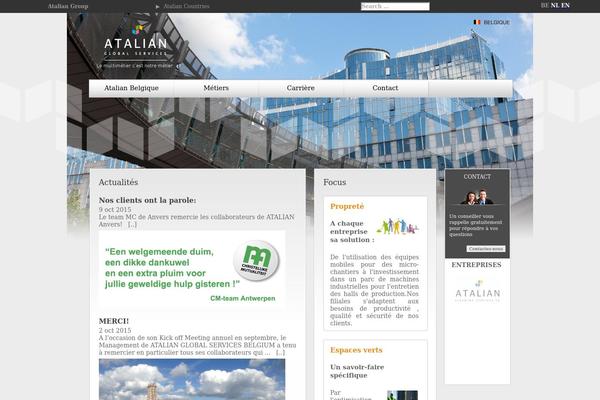Switch language to NL

point(555,5)
